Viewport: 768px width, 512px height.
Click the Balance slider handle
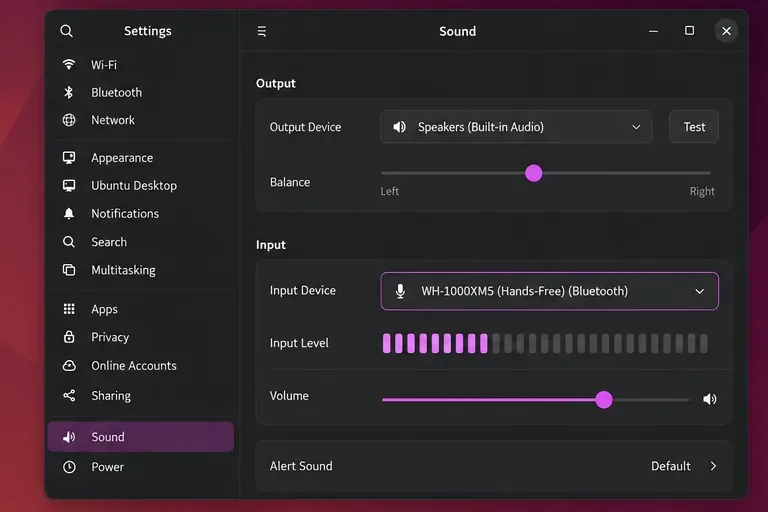[533, 173]
